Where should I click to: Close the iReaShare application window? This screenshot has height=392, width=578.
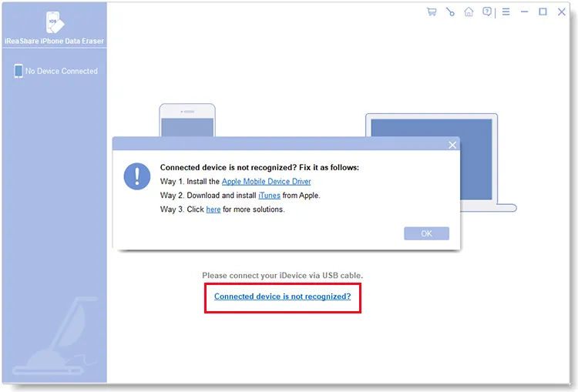[x=561, y=12]
